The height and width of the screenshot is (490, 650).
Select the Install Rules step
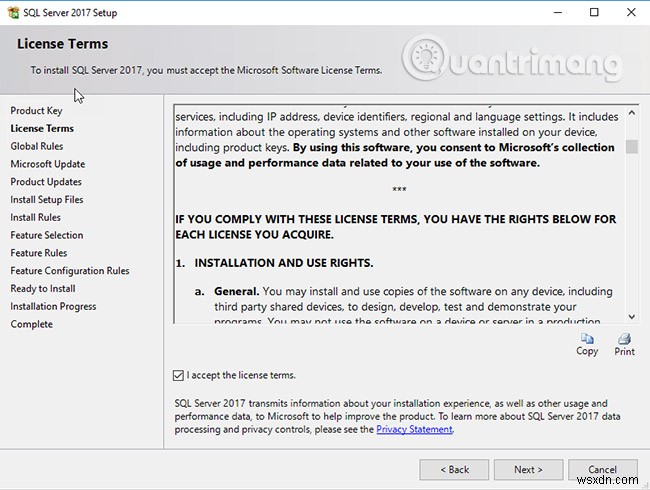[36, 218]
